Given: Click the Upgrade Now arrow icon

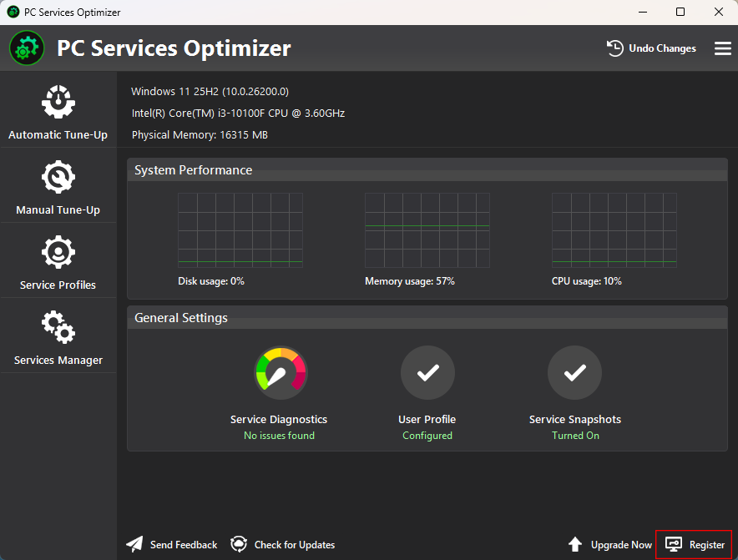Looking at the screenshot, I should pos(575,544).
